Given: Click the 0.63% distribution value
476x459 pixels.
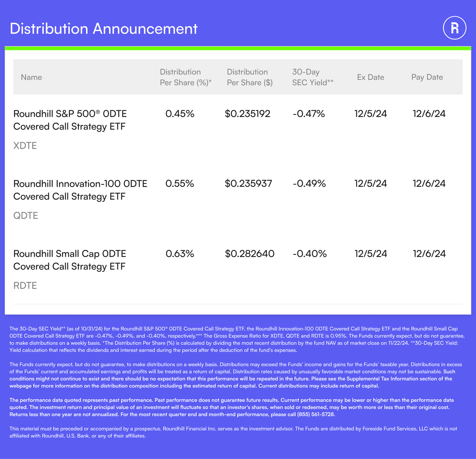Looking at the screenshot, I should click(180, 254).
